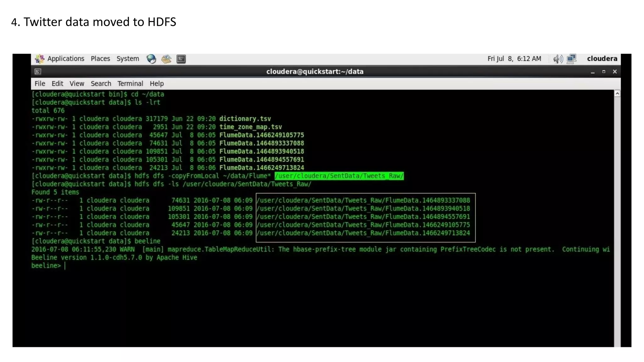Click FlumeData.1464893337088 in ls listing

[262, 143]
